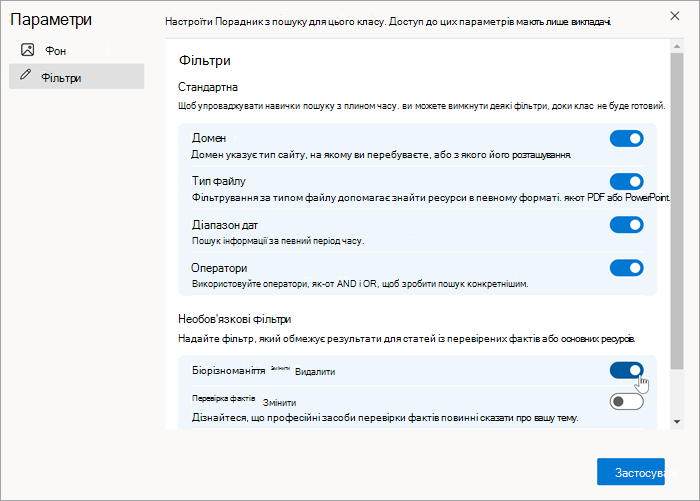Click the Необов'язкові фільтри heading
The image size is (700, 501).
coord(234,319)
